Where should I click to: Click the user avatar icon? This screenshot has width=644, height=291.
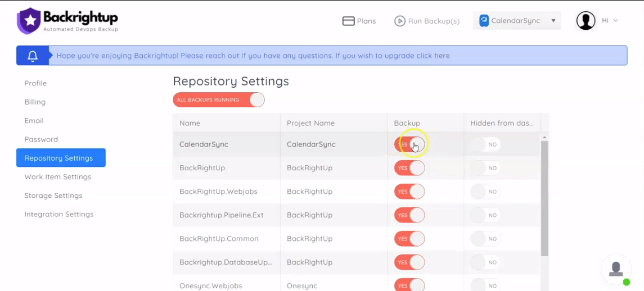(x=586, y=21)
